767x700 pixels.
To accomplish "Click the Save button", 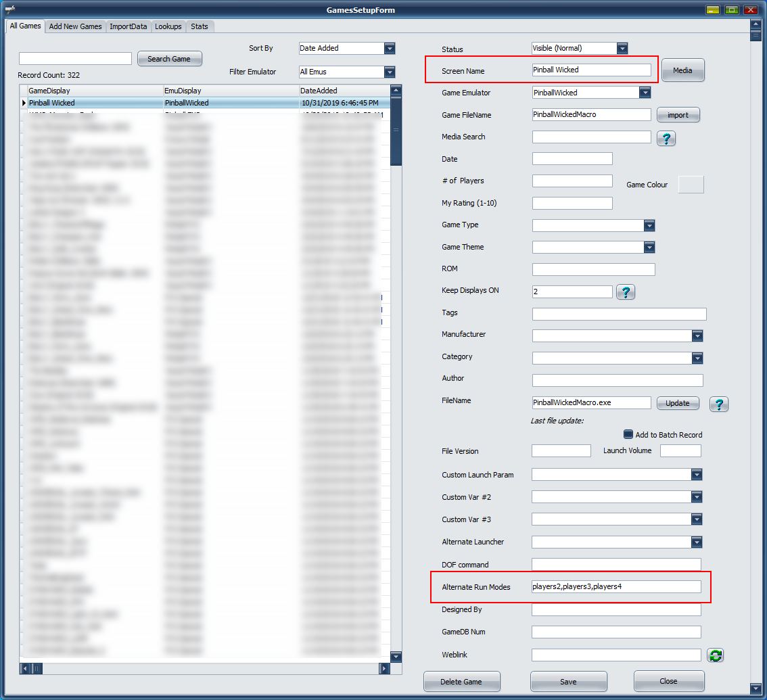I will (x=568, y=682).
